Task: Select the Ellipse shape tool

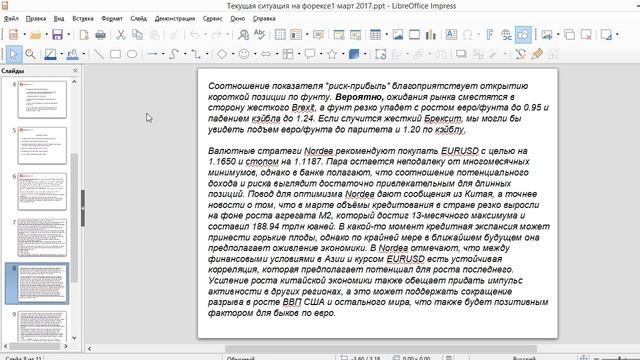Action: (132, 54)
